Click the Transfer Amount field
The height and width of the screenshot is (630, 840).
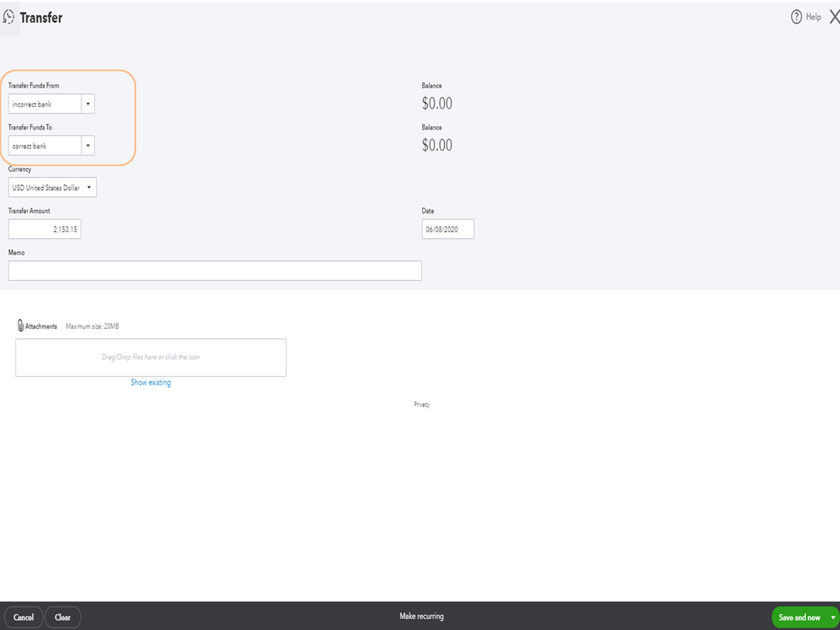click(x=45, y=230)
